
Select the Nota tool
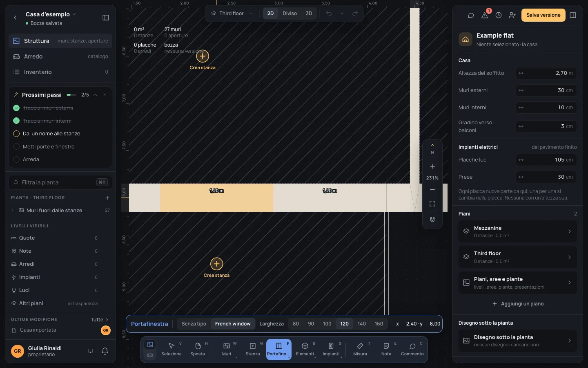point(386,350)
